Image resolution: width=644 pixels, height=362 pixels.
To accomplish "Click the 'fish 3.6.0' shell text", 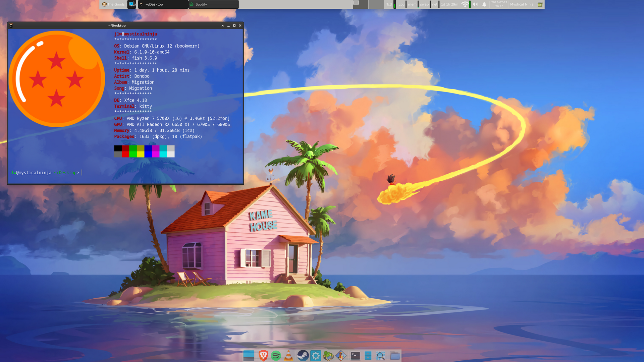I will (x=144, y=58).
